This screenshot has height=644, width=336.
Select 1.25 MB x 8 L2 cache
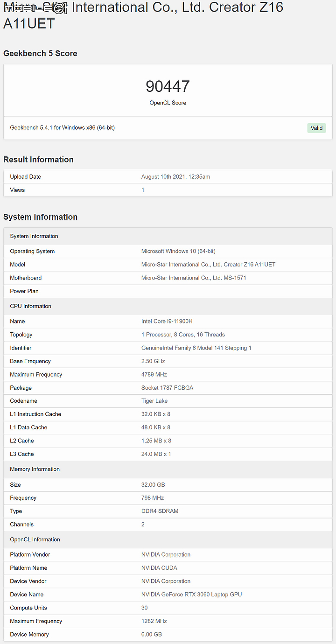coord(156,441)
